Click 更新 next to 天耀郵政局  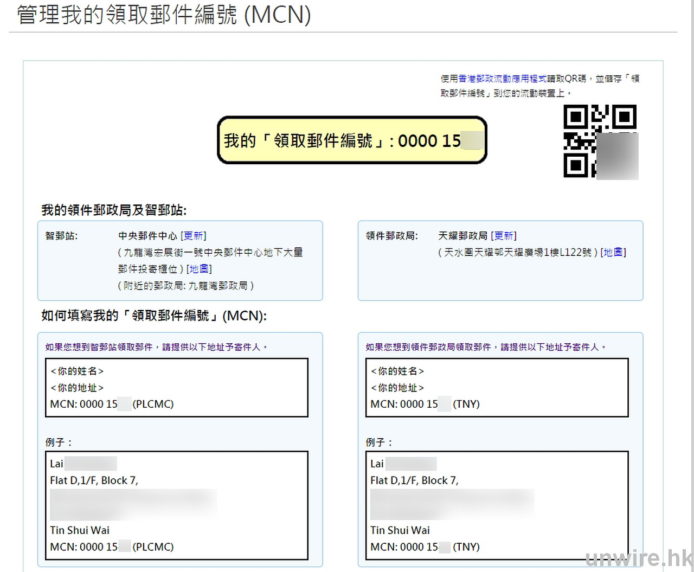(x=504, y=236)
